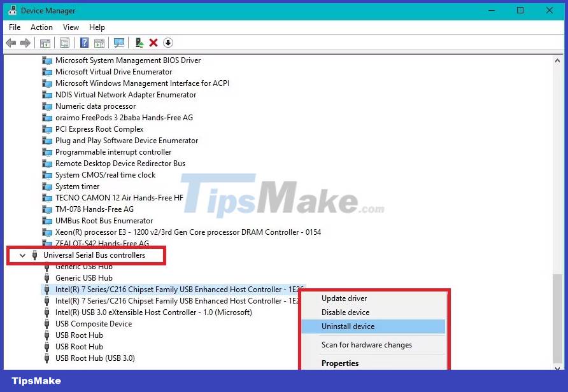Collapse the Universal Serial Bus controllers category
The width and height of the screenshot is (568, 392).
click(23, 255)
